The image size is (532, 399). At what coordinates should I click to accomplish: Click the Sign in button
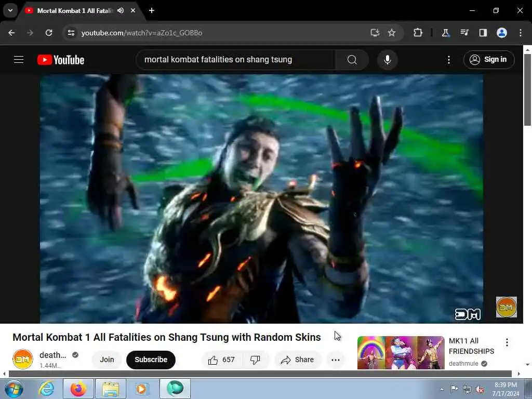(x=489, y=60)
